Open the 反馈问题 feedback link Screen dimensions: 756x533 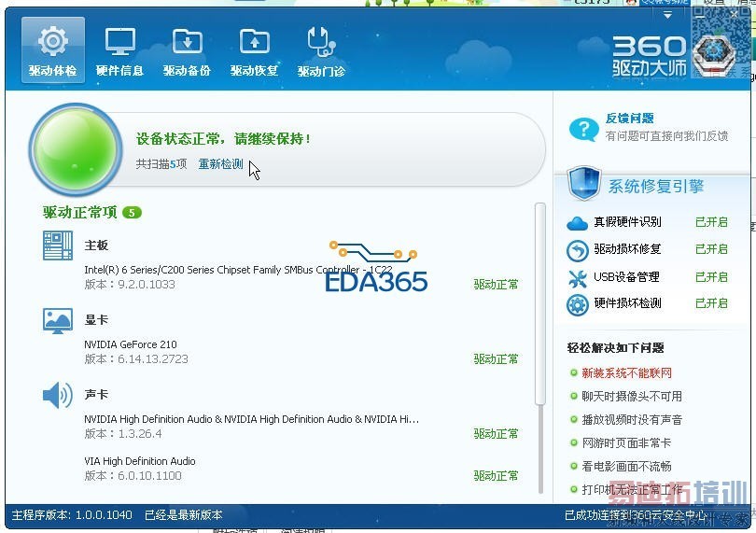click(629, 119)
